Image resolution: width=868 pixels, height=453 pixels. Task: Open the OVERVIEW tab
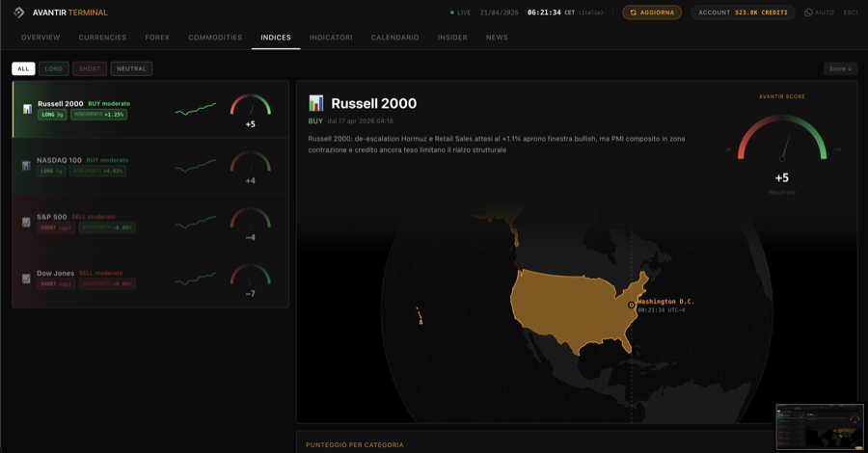(41, 37)
